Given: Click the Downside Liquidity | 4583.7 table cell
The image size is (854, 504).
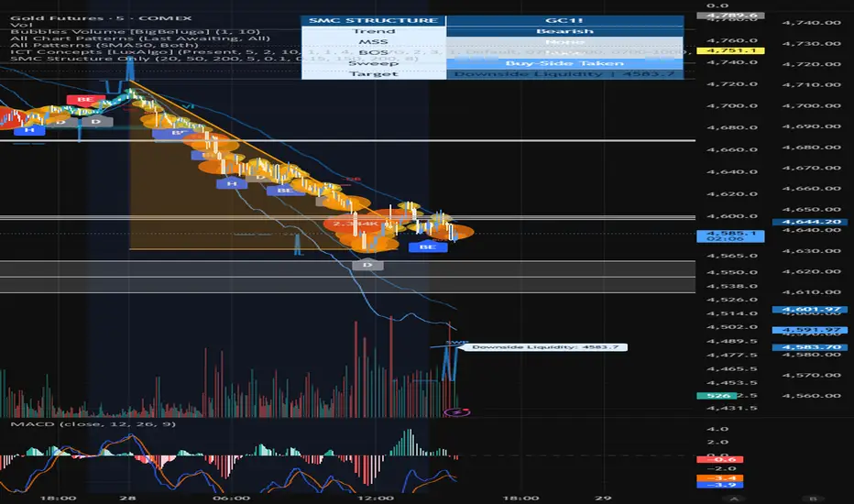Looking at the screenshot, I should coord(564,73).
